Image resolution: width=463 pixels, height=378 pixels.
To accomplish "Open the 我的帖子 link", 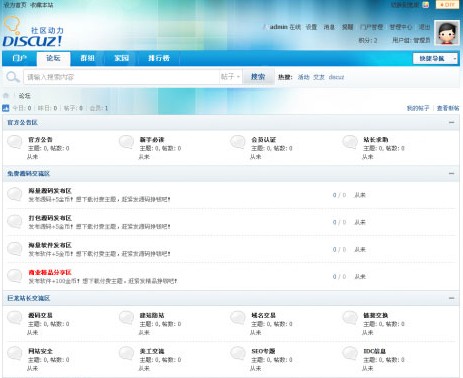I will pyautogui.click(x=418, y=108).
